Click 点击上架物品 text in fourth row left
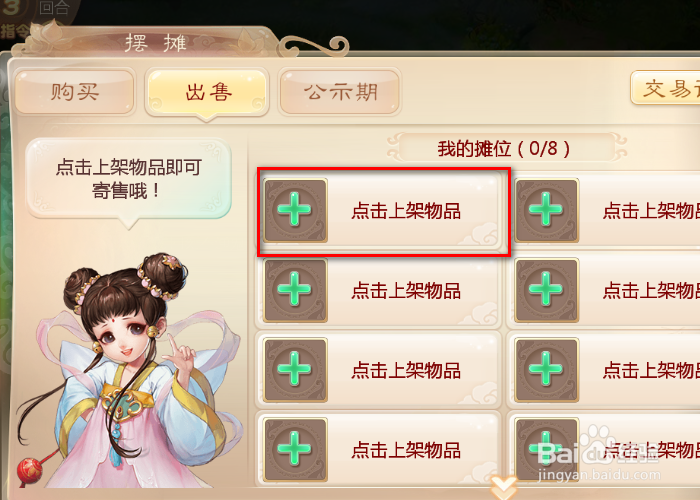 pos(406,450)
